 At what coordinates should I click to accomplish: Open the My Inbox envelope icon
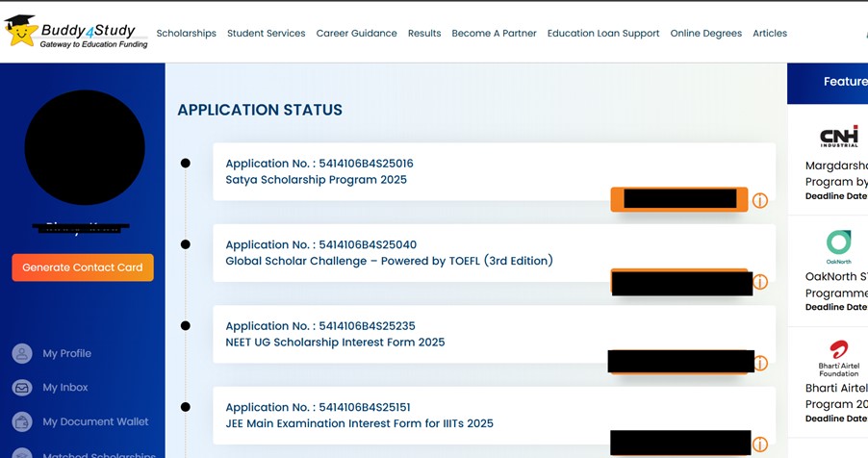point(22,388)
